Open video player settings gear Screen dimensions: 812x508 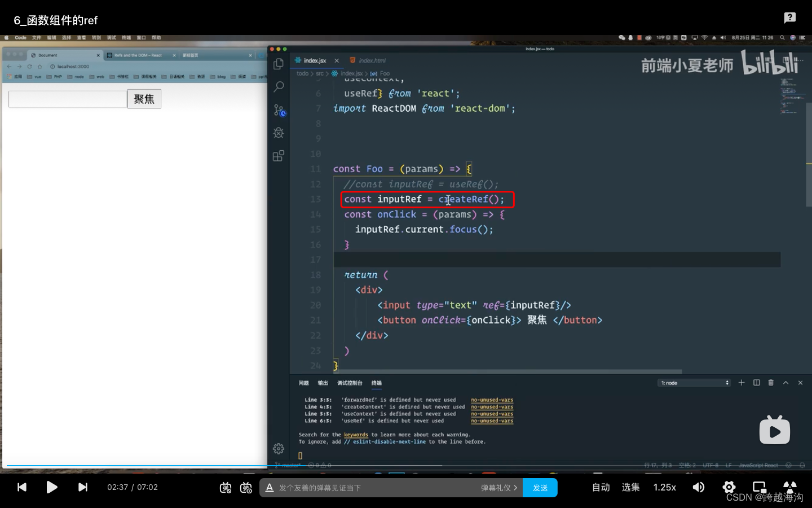click(x=729, y=487)
